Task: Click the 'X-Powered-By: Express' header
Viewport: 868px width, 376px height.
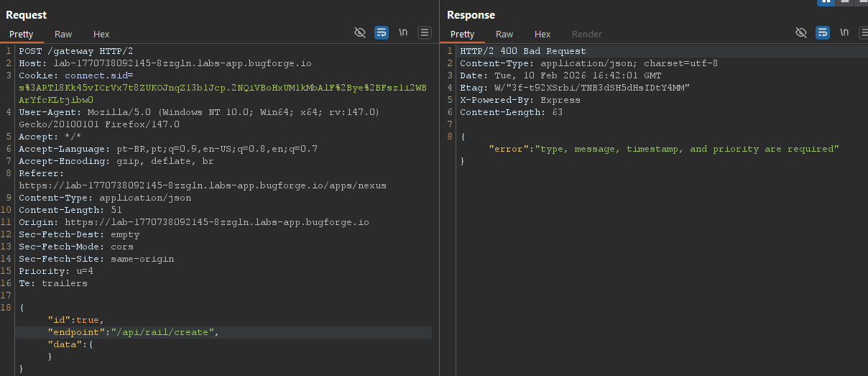Action: (520, 100)
